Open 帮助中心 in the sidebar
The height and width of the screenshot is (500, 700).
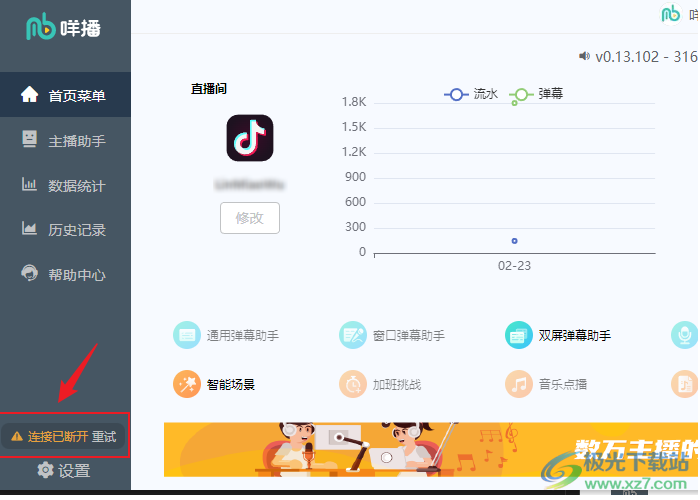(65, 274)
